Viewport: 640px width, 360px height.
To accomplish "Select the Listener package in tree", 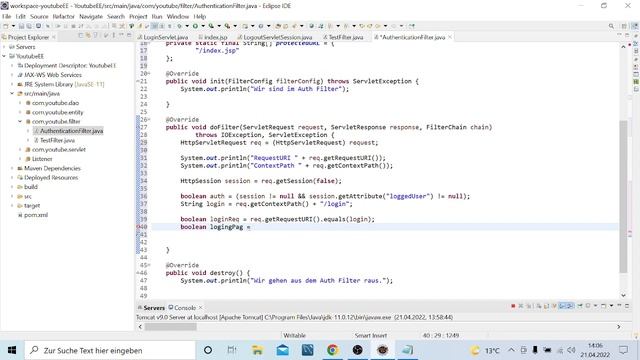I will click(39, 159).
